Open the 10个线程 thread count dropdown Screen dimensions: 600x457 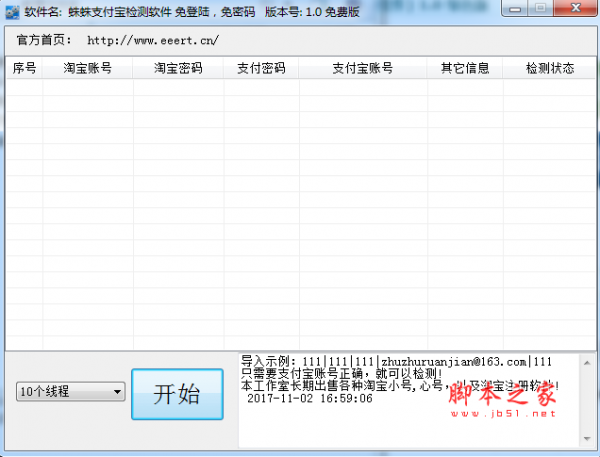[x=71, y=392]
